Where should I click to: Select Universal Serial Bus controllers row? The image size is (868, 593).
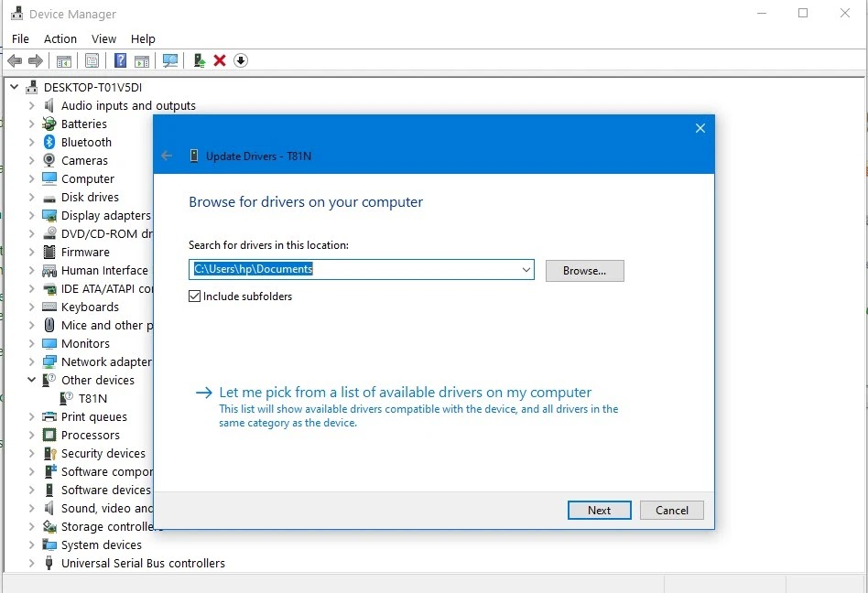143,563
